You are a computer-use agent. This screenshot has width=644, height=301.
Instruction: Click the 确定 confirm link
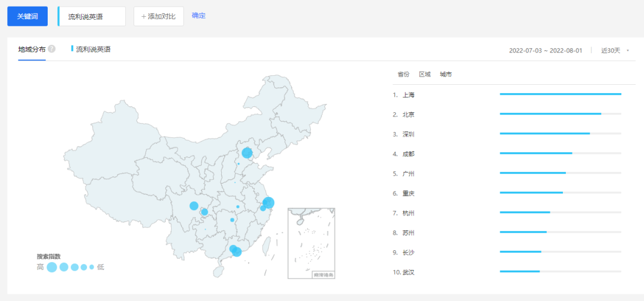coord(199,16)
